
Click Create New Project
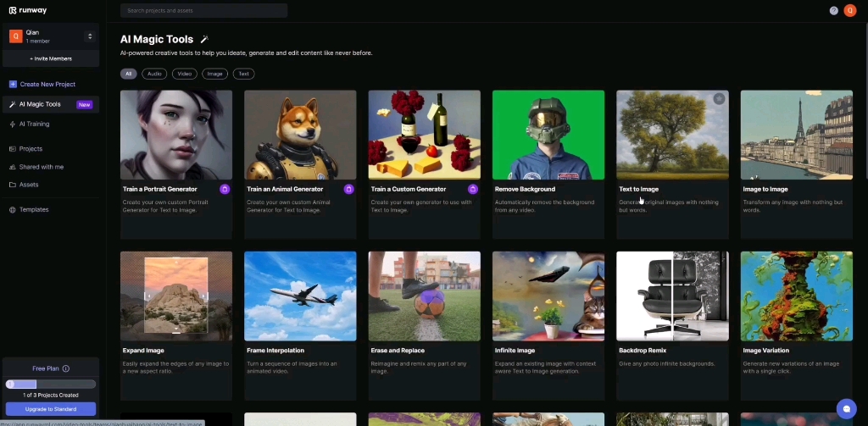(47, 84)
